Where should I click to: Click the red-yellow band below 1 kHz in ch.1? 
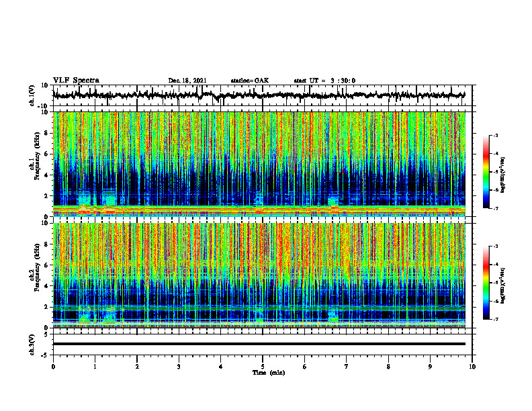pos(259,210)
